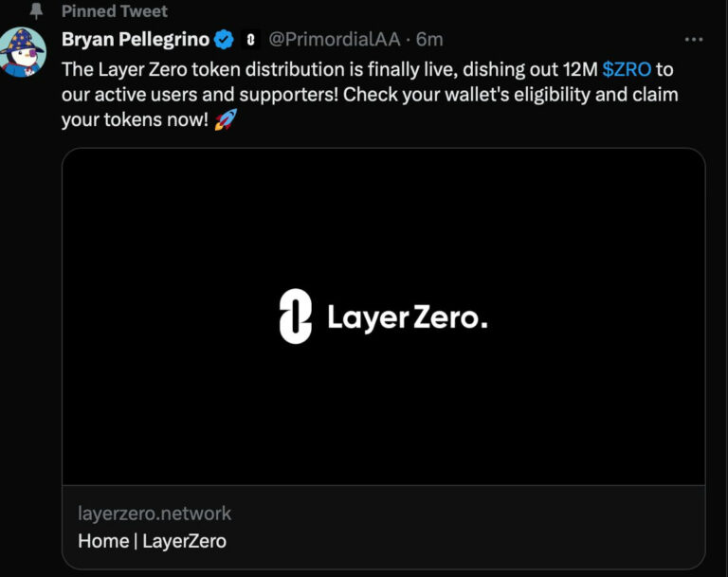Click the $ZRO cashtag link
The image size is (728, 577).
pyautogui.click(x=627, y=70)
